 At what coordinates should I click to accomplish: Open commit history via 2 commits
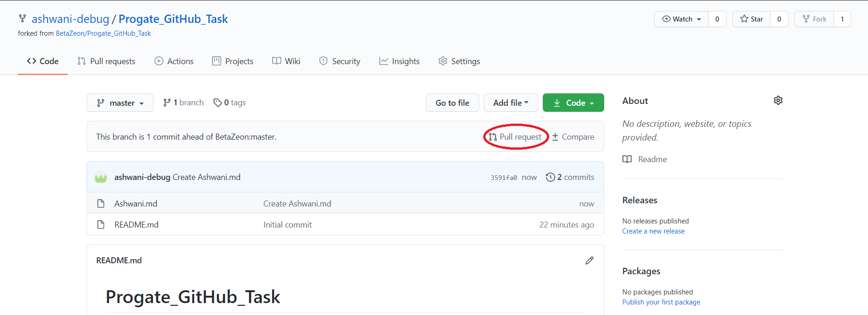pyautogui.click(x=570, y=177)
